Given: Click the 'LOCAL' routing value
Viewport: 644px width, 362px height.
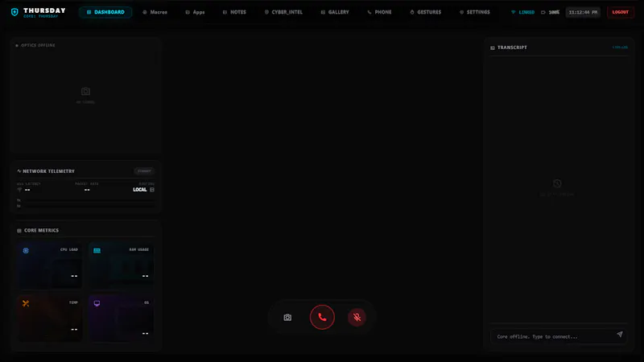Looking at the screenshot, I should (x=139, y=190).
